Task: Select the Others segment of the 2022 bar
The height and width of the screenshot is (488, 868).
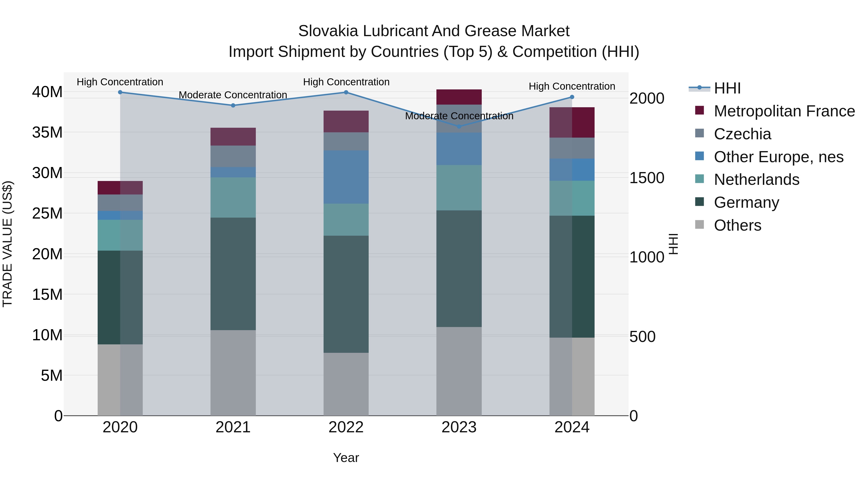Action: coord(346,384)
